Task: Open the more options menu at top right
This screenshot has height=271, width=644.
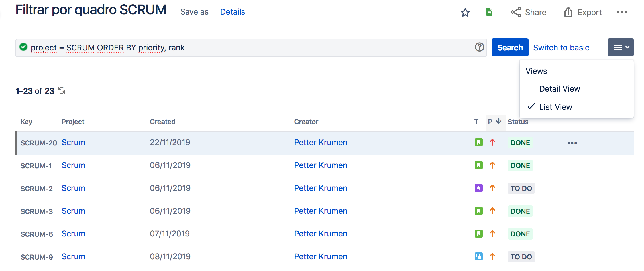Action: point(622,12)
